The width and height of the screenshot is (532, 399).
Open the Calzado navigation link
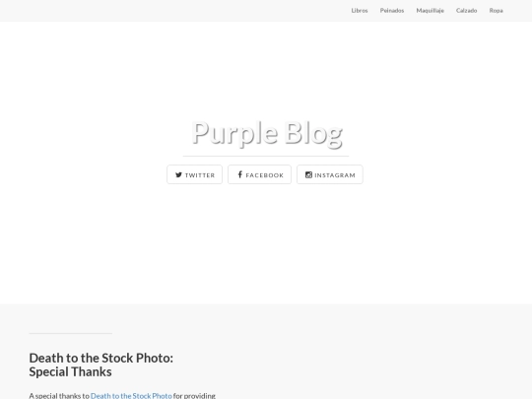pos(467,11)
